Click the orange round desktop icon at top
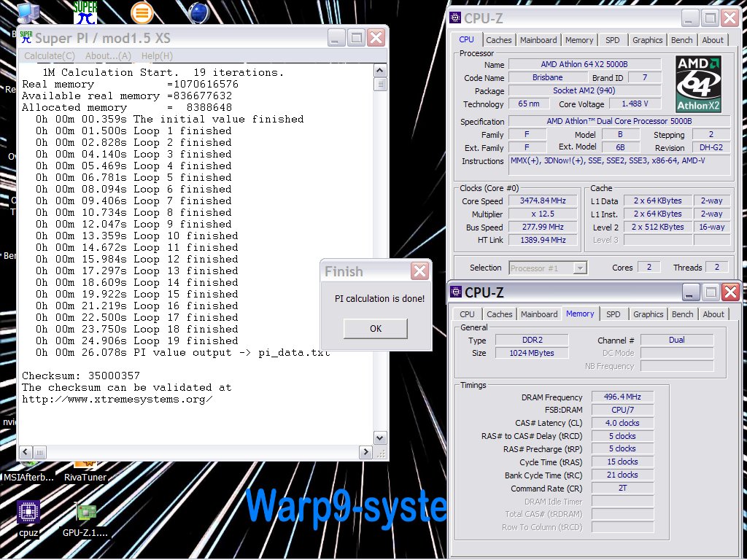The width and height of the screenshot is (747, 560). click(142, 12)
